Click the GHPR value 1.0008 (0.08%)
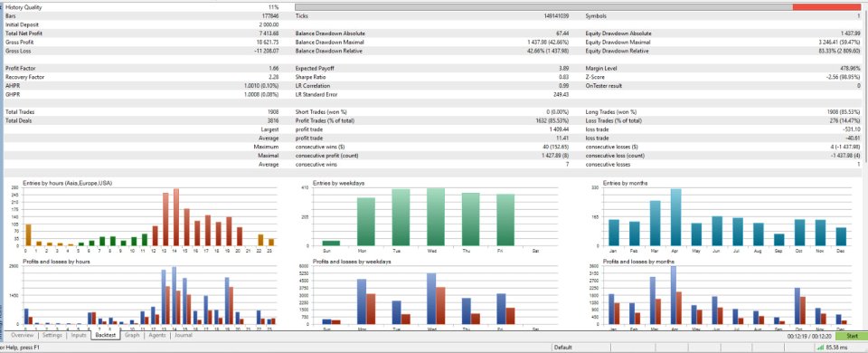868x353 pixels. click(x=261, y=94)
